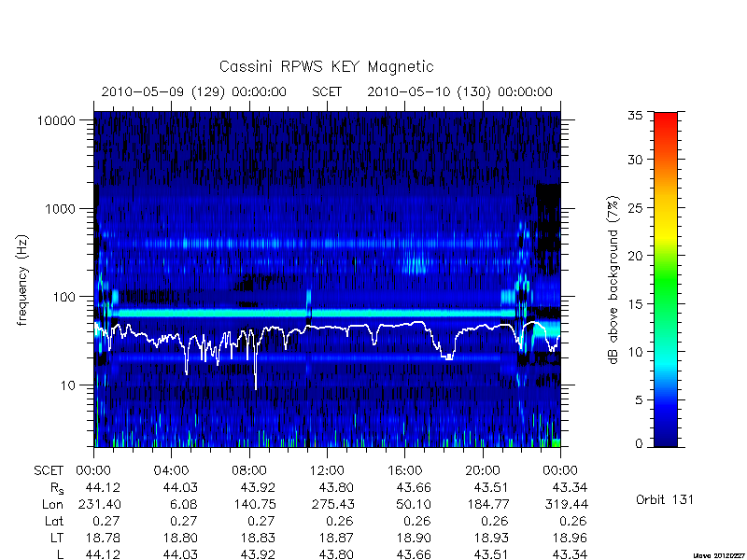Select end date 2010-05-10 (130) 00:00:00

[x=459, y=91]
